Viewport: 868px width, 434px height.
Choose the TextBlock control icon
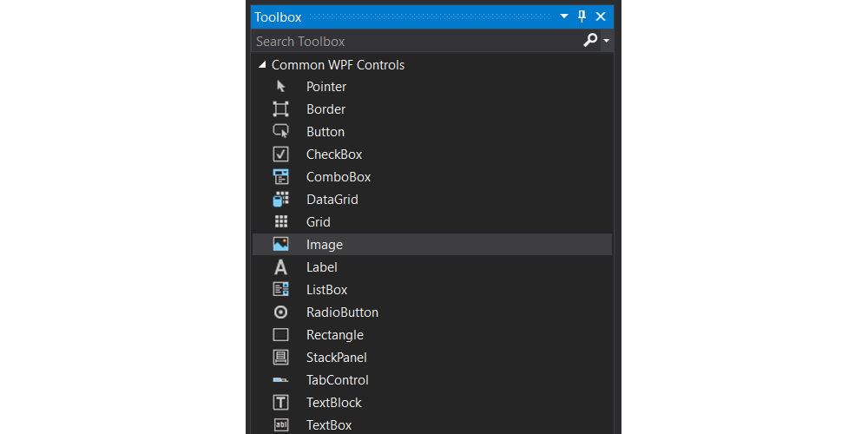(x=281, y=403)
